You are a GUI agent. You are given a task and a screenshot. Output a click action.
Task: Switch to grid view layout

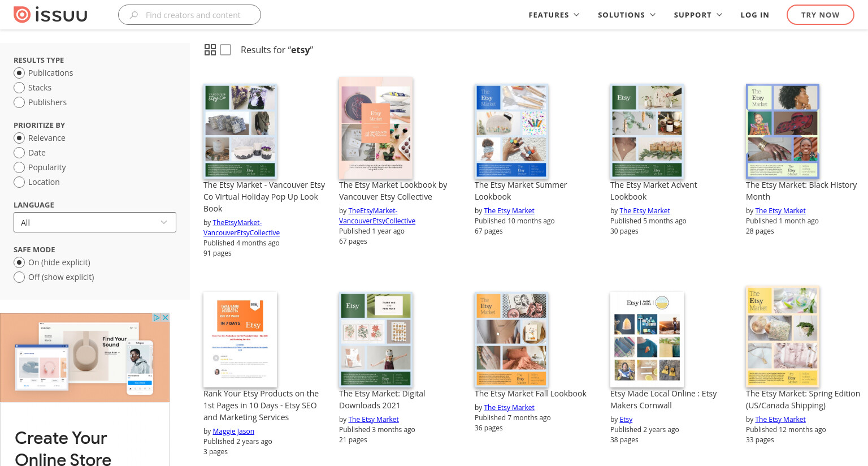210,50
